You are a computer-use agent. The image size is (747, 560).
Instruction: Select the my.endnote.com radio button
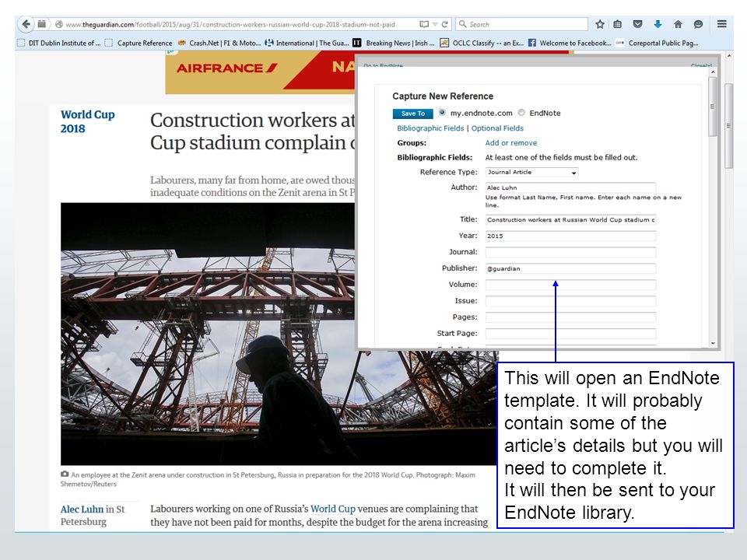[442, 113]
